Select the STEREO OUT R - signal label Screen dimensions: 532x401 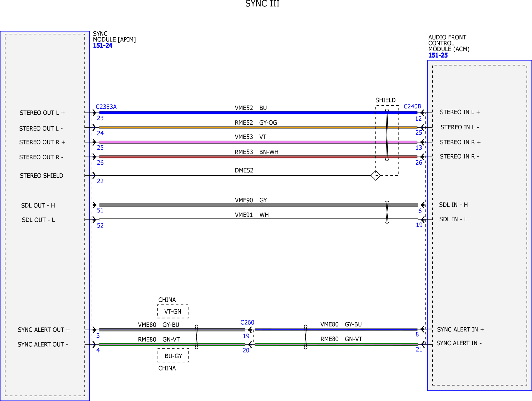click(x=41, y=157)
